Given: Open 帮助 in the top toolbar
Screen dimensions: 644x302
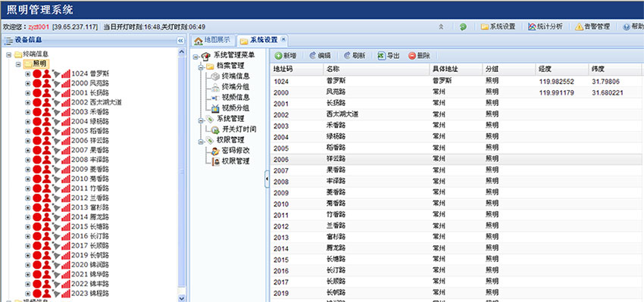Looking at the screenshot, I should click(x=633, y=27).
